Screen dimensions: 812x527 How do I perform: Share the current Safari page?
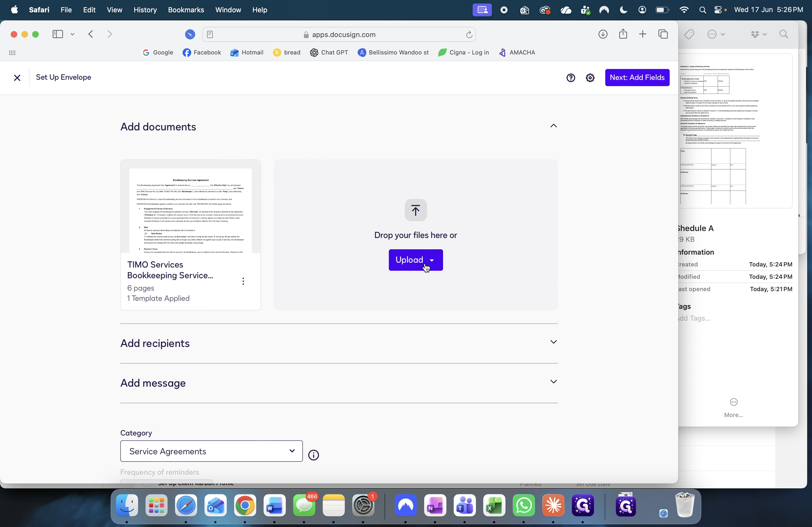click(623, 34)
